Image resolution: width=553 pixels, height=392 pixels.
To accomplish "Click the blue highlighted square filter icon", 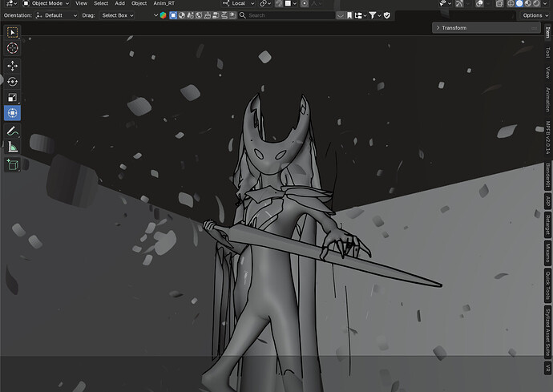I will 173,15.
